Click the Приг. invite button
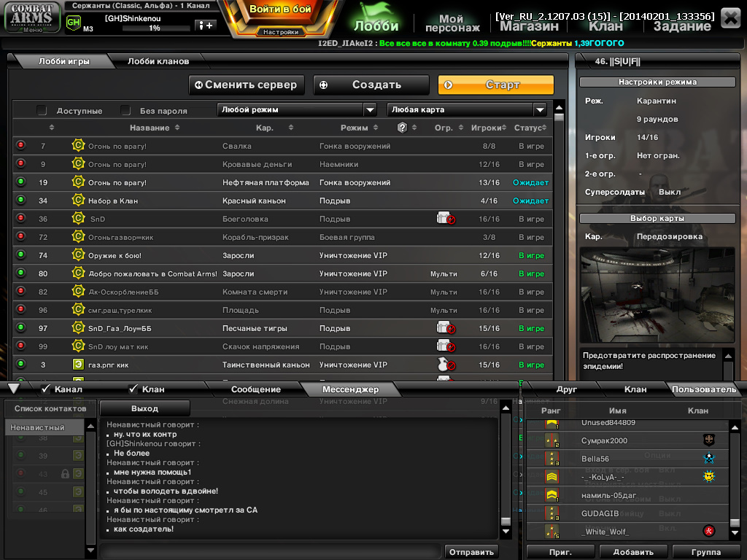Image resolution: width=747 pixels, height=560 pixels. pyautogui.click(x=560, y=552)
